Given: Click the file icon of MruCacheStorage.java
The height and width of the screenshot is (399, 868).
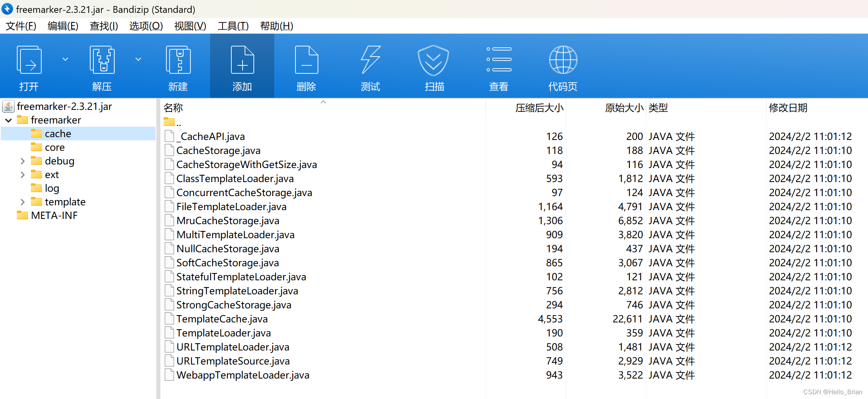Looking at the screenshot, I should click(170, 221).
